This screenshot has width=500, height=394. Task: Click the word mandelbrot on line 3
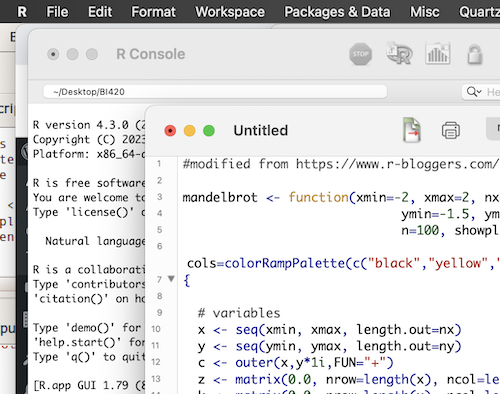coord(220,197)
